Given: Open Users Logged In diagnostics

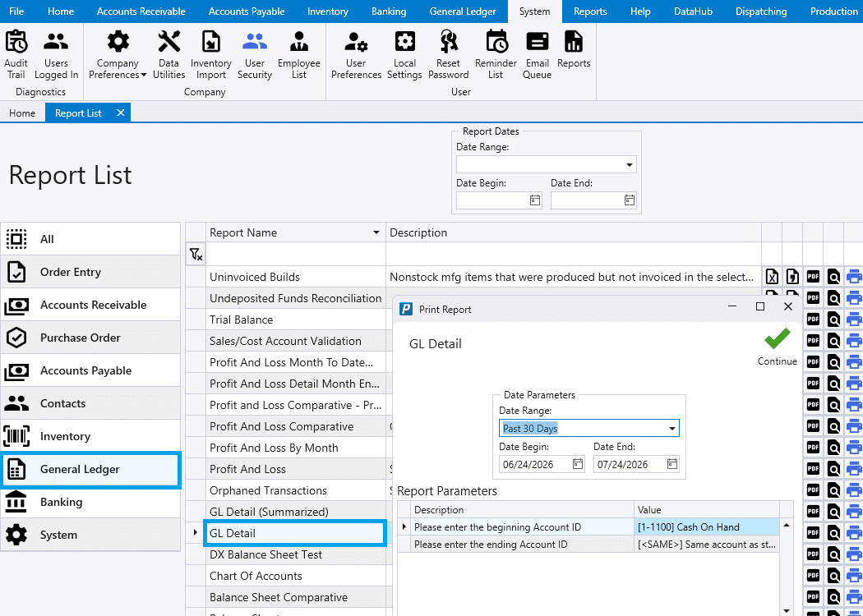Looking at the screenshot, I should [56, 54].
